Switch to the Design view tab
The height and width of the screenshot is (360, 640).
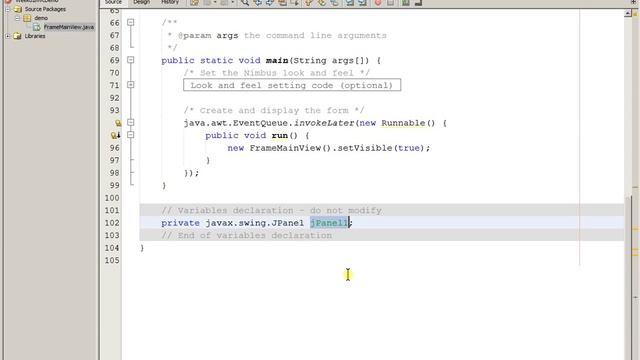point(141,2)
